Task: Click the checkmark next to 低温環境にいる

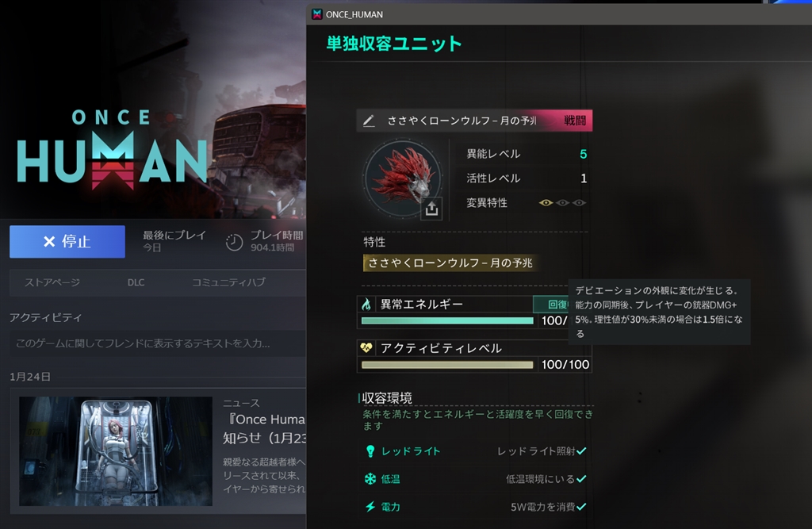Action: 581,479
